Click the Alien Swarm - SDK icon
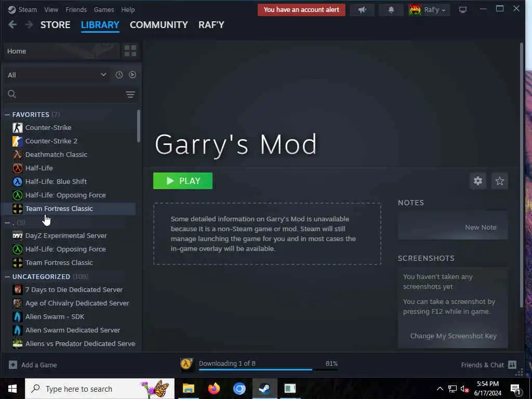The height and width of the screenshot is (399, 532). pyautogui.click(x=18, y=316)
